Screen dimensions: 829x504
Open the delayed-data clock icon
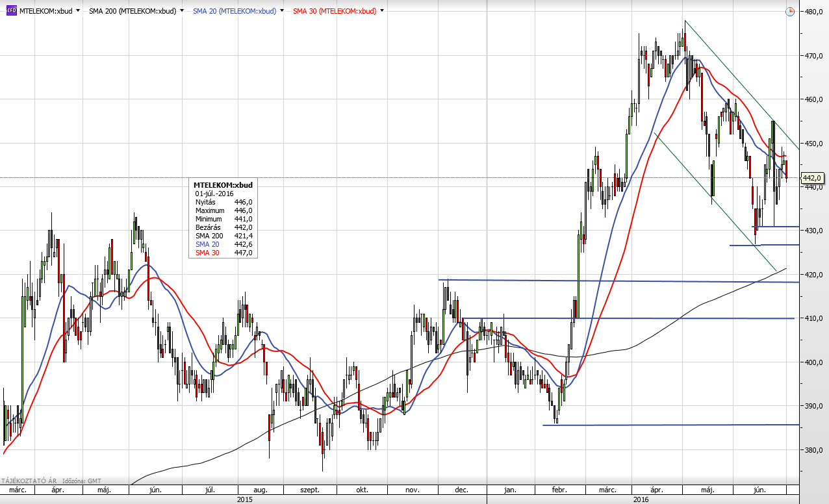[790, 11]
